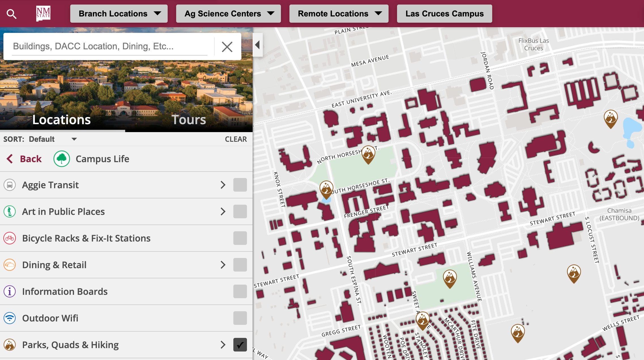The image size is (644, 360).
Task: Switch to the Tours tab
Action: click(x=189, y=120)
